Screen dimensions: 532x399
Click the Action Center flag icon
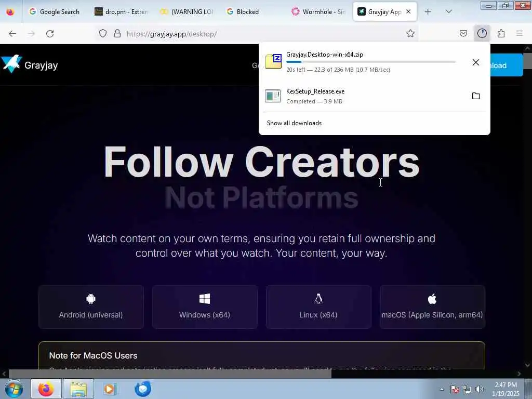(x=455, y=389)
